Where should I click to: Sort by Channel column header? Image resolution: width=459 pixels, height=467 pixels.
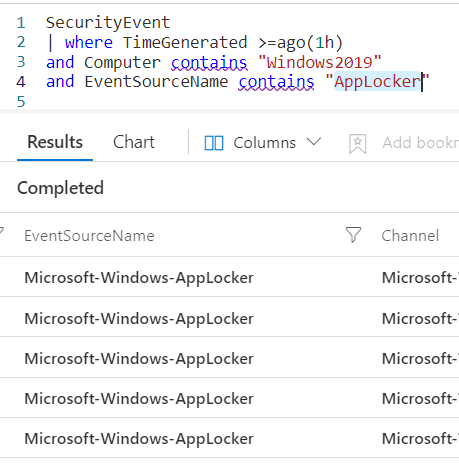(x=410, y=236)
